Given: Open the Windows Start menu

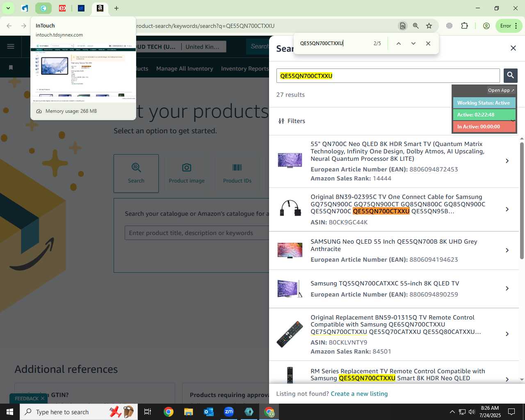Looking at the screenshot, I should (10, 412).
